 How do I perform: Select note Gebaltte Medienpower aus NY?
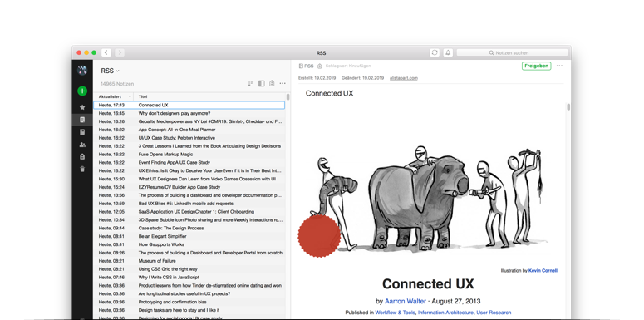pyautogui.click(x=189, y=121)
